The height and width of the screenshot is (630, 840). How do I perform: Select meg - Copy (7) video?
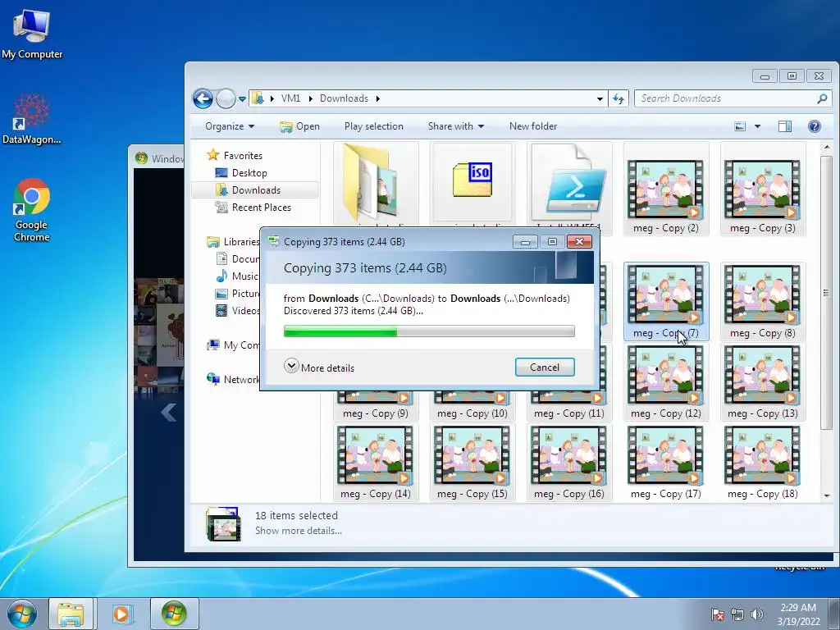click(666, 302)
